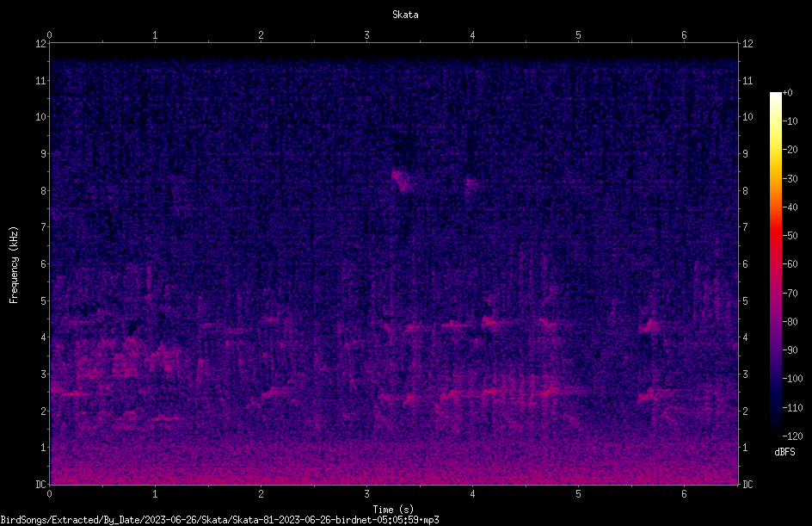Click the "-110" label on the color scale
This screenshot has height=526, width=812.
coord(792,408)
